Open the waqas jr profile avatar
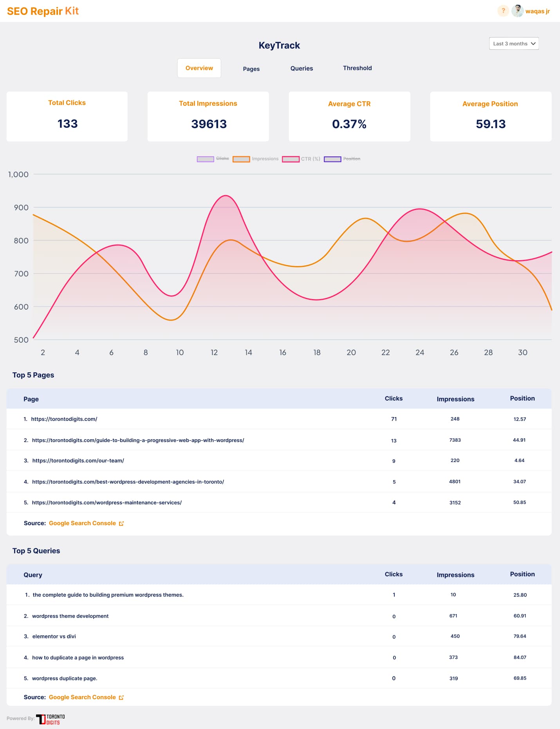The image size is (560, 729). coord(517,11)
